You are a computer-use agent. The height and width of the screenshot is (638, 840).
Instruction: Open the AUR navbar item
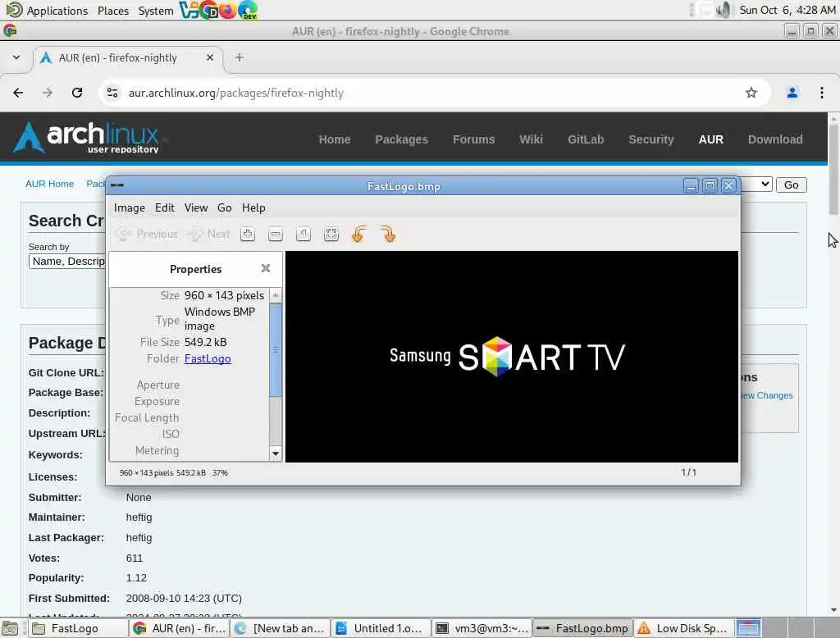click(711, 139)
